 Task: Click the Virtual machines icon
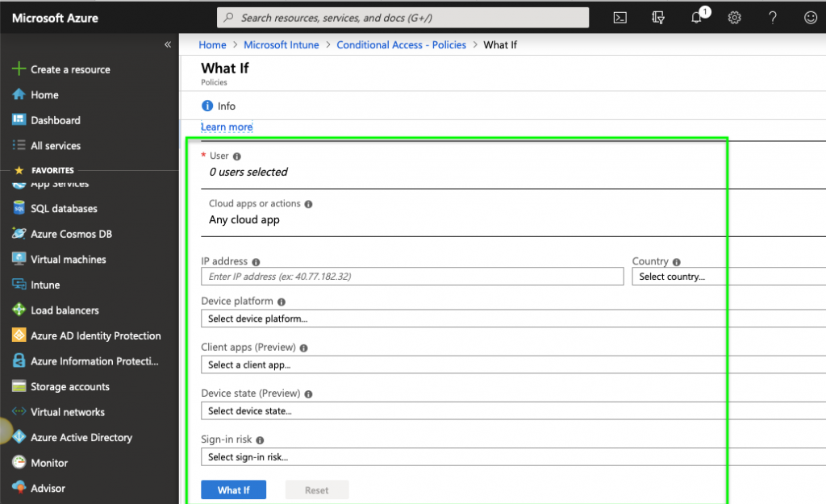pyautogui.click(x=19, y=259)
